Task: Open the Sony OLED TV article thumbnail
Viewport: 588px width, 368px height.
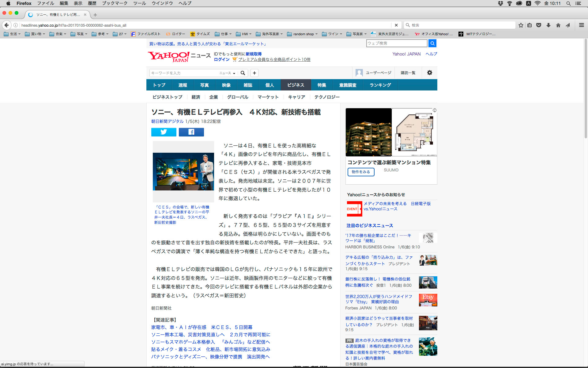Action: point(183,171)
